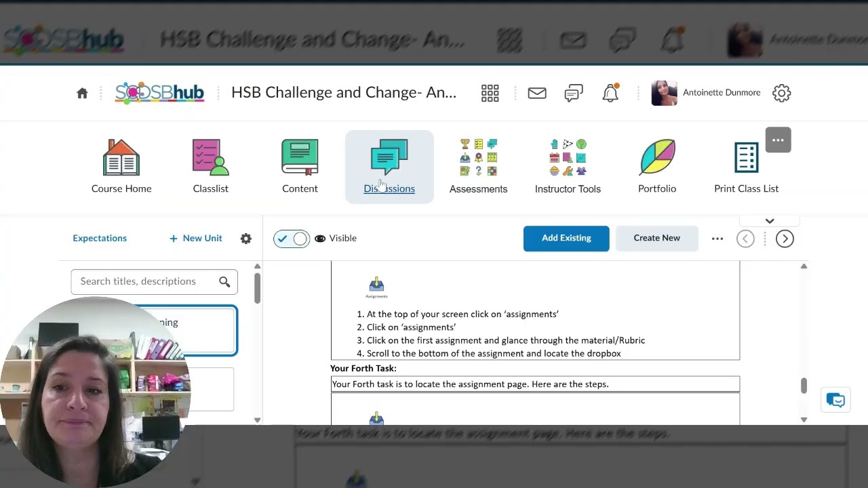Go to the next content item arrow

pos(785,239)
